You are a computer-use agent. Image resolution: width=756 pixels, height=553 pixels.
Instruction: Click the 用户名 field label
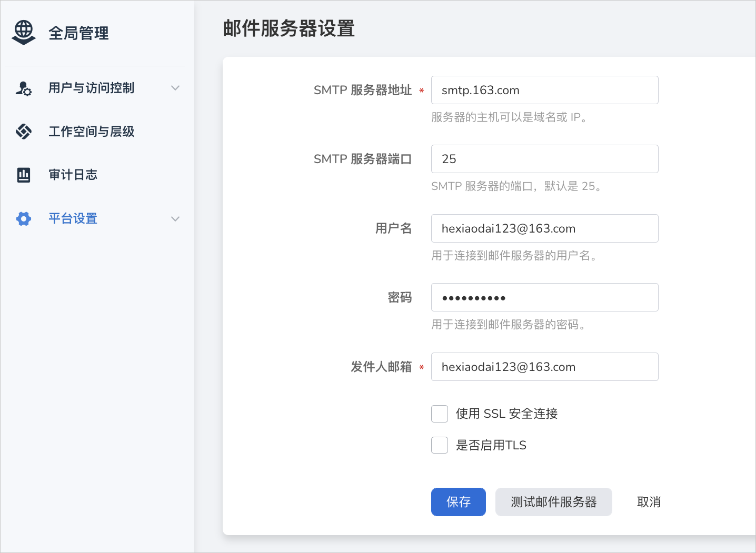[x=393, y=228]
